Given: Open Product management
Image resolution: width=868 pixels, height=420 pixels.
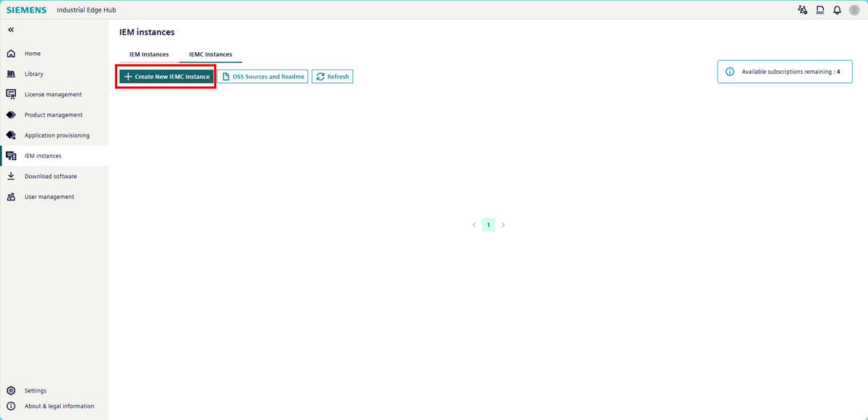Looking at the screenshot, I should pos(11,114).
